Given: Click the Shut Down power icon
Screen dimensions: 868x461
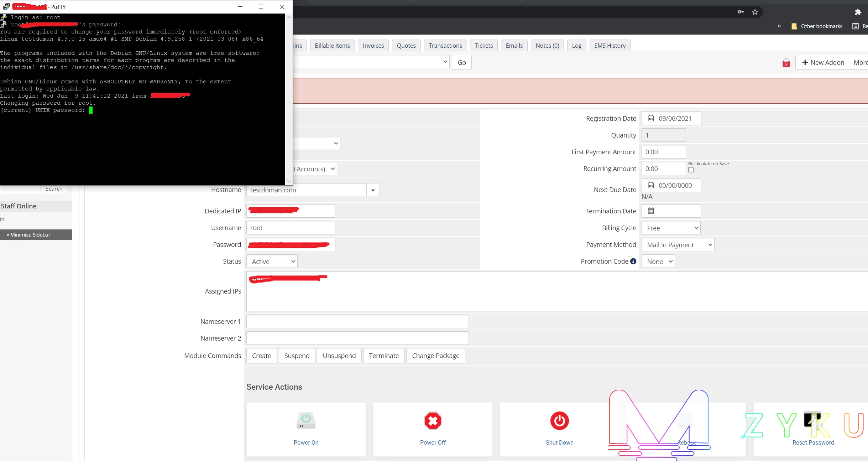Looking at the screenshot, I should (559, 421).
